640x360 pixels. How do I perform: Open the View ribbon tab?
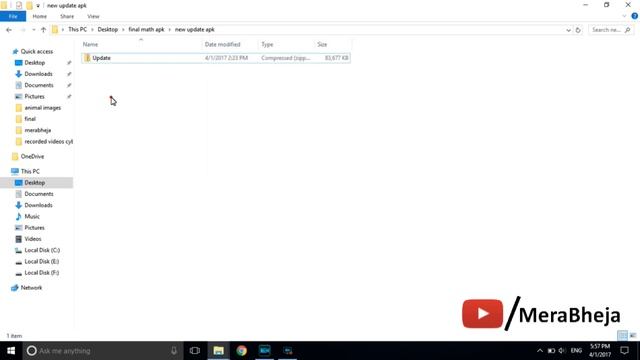tap(93, 16)
